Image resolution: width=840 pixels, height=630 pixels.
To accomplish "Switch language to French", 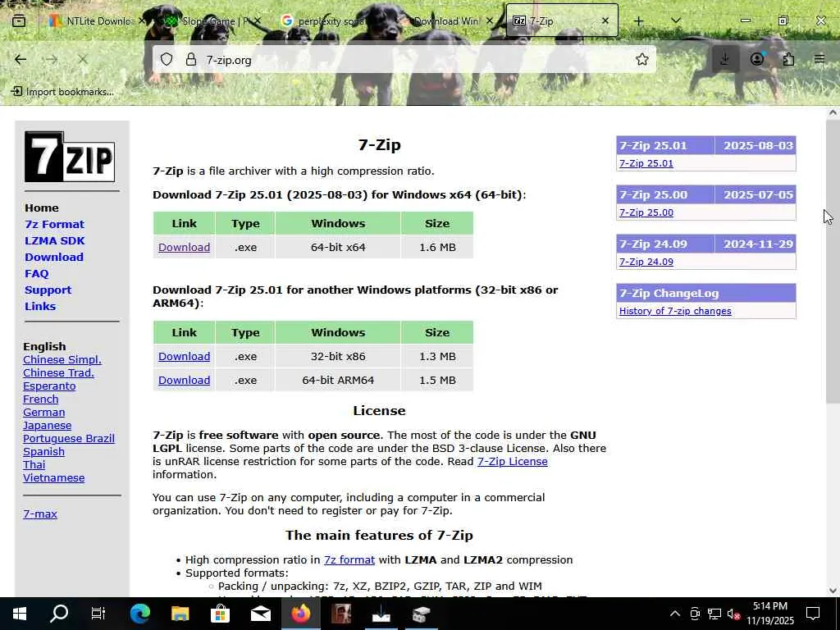I will (x=41, y=399).
